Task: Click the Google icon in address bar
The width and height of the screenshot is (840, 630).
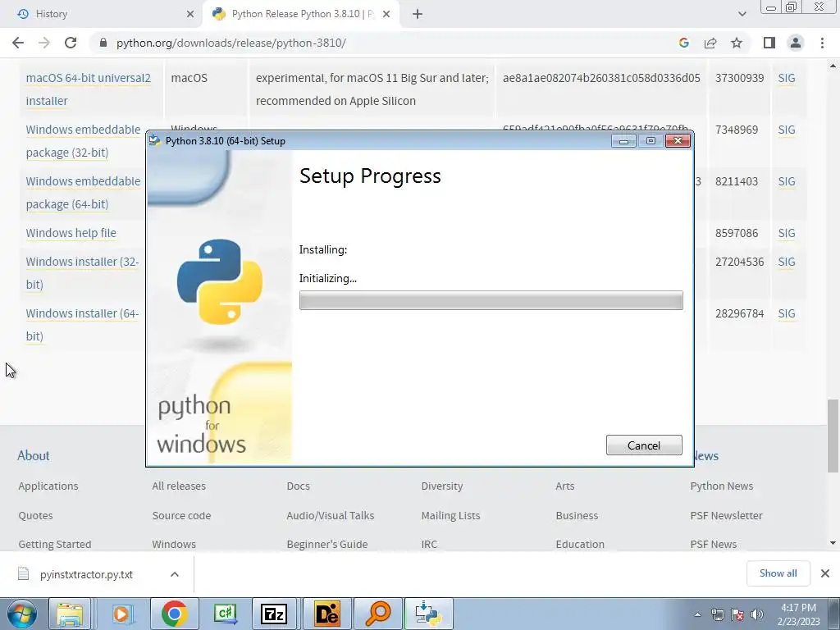Action: (x=683, y=43)
